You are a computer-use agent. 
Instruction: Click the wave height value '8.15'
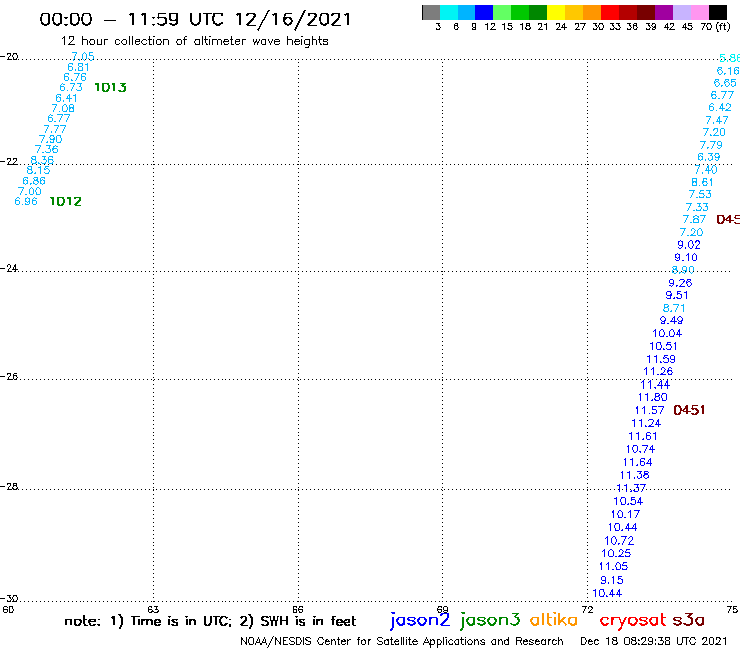[38, 170]
